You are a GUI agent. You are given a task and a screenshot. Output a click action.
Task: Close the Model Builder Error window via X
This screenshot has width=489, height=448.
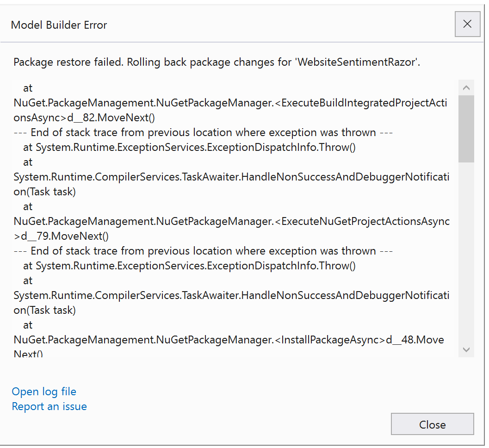(x=467, y=24)
